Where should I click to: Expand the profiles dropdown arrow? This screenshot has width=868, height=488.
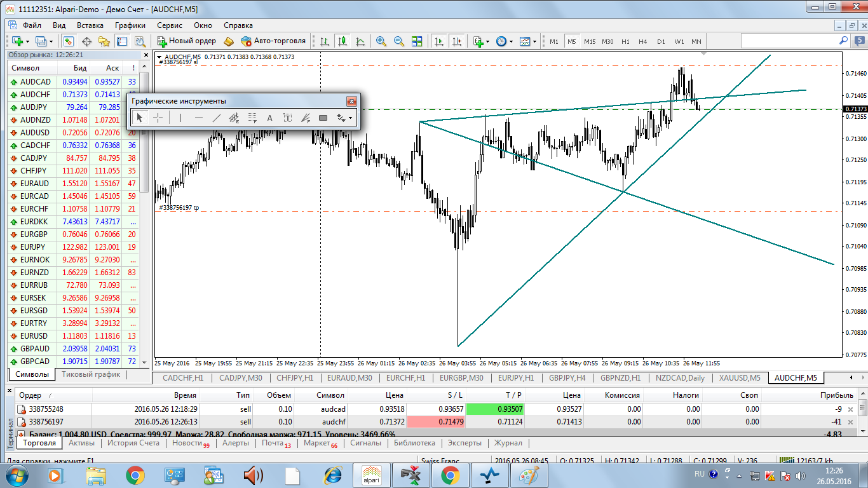pyautogui.click(x=51, y=41)
